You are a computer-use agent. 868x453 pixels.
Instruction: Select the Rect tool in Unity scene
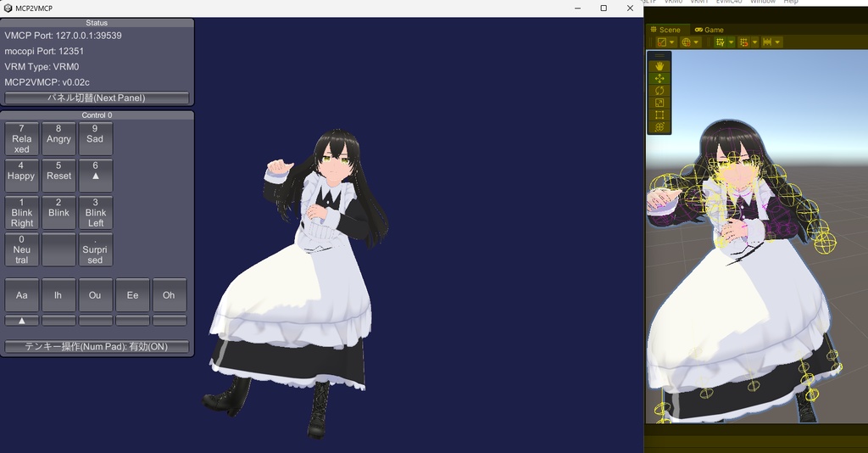659,115
